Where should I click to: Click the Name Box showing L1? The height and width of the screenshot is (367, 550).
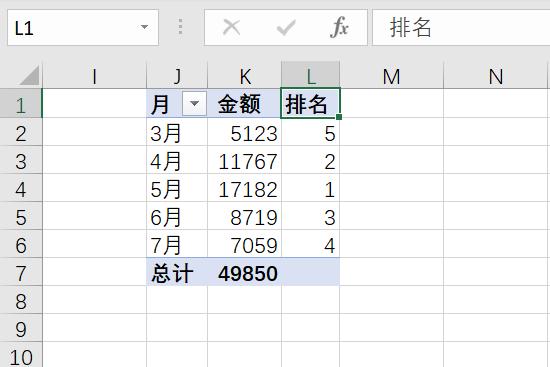(83, 28)
